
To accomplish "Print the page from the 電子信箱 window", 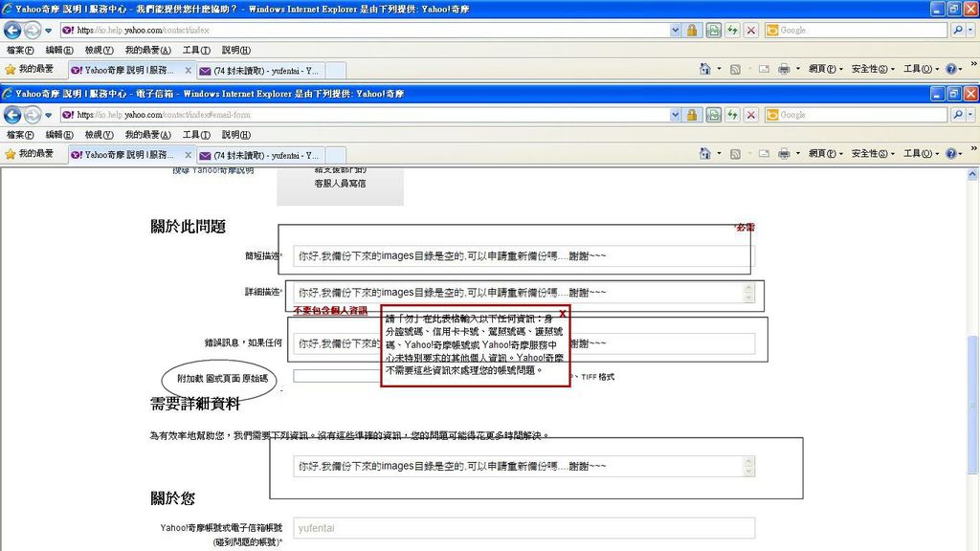I will coord(784,154).
